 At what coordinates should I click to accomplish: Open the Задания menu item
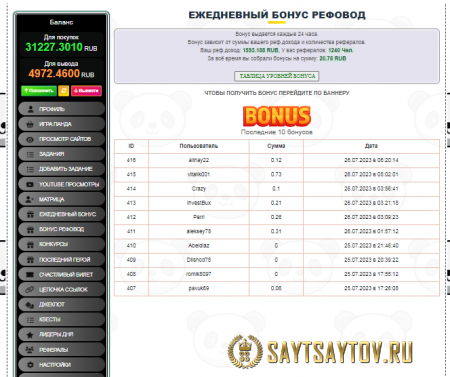click(x=61, y=154)
